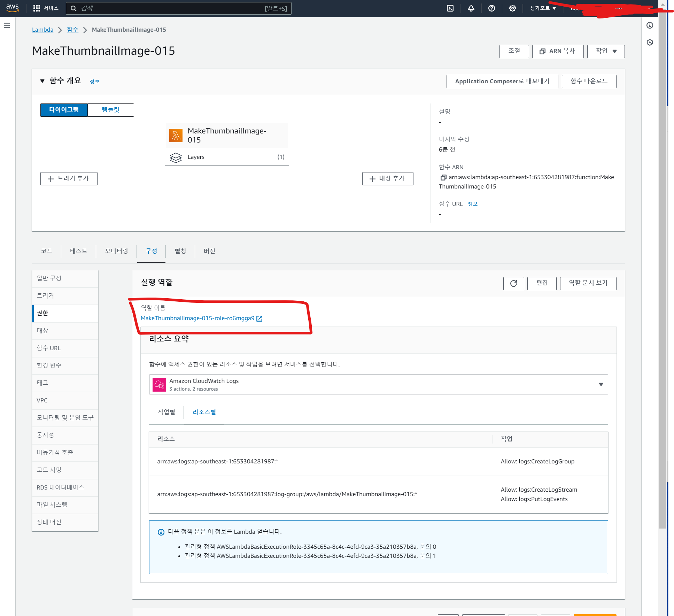
Task: Switch to the 작업별 tab
Action: [166, 412]
